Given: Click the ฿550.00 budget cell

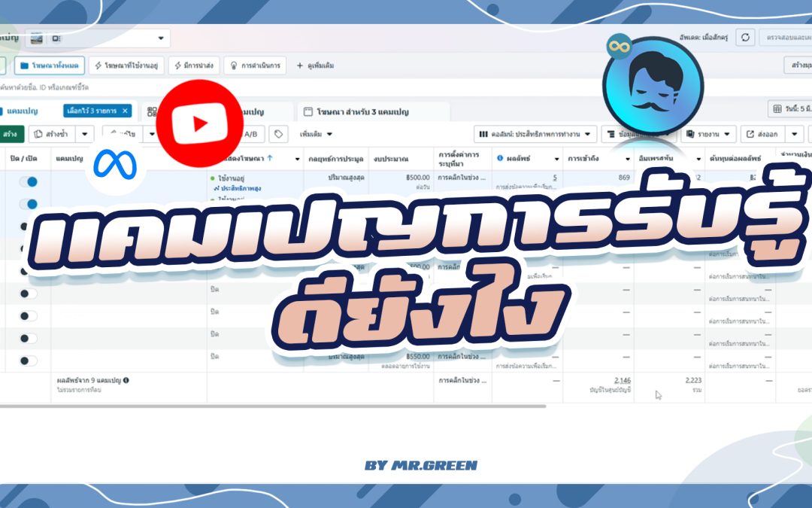Looking at the screenshot, I should click(x=418, y=357).
